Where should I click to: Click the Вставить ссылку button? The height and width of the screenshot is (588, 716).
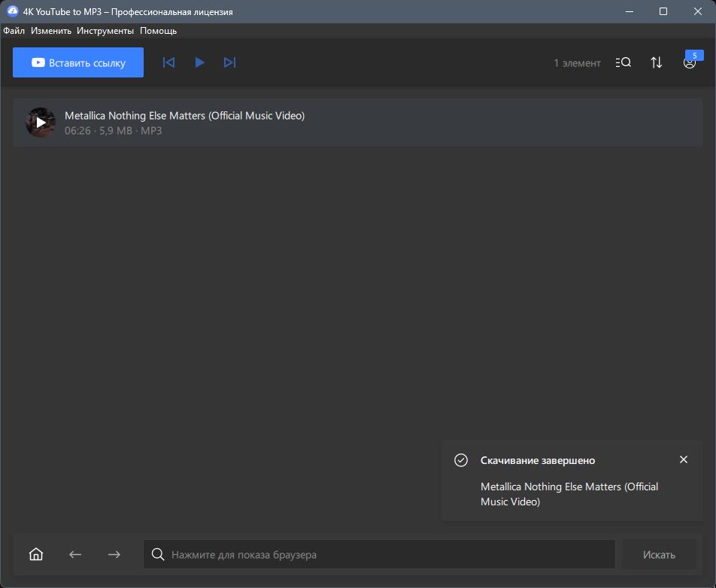click(x=78, y=62)
